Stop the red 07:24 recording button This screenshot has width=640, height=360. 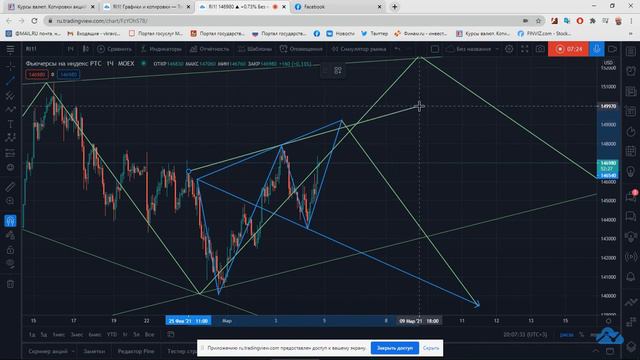coord(569,49)
